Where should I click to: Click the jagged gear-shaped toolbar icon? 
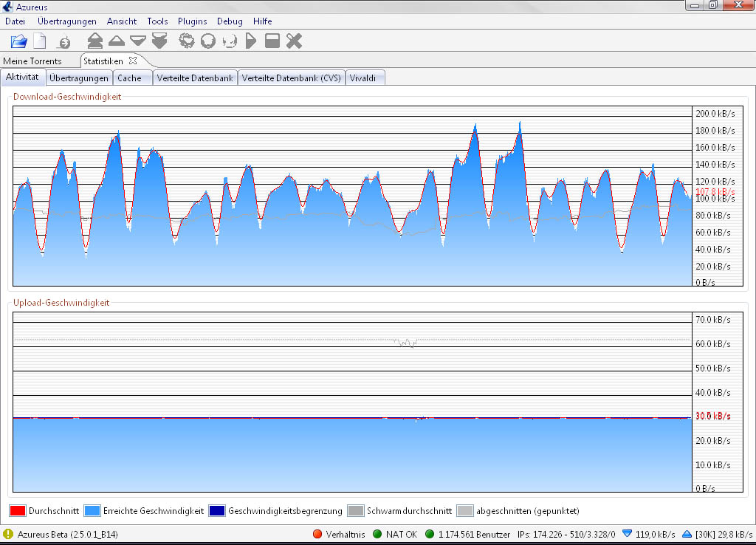click(x=187, y=41)
